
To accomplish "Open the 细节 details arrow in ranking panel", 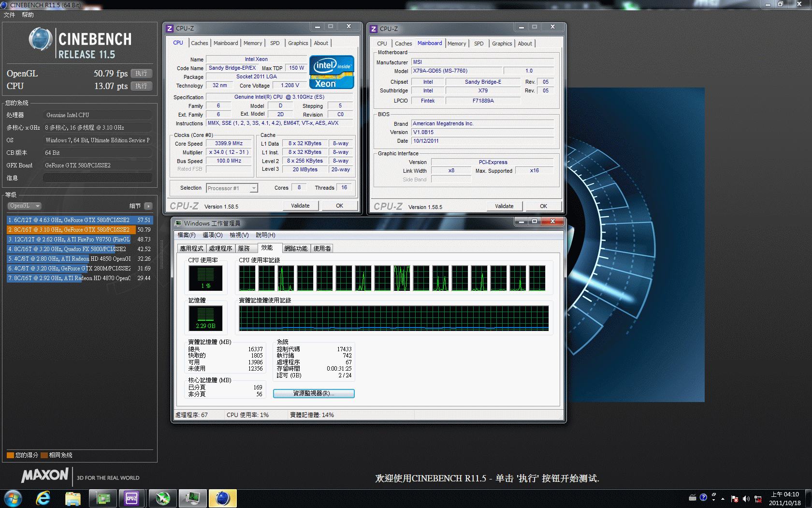I will 148,206.
